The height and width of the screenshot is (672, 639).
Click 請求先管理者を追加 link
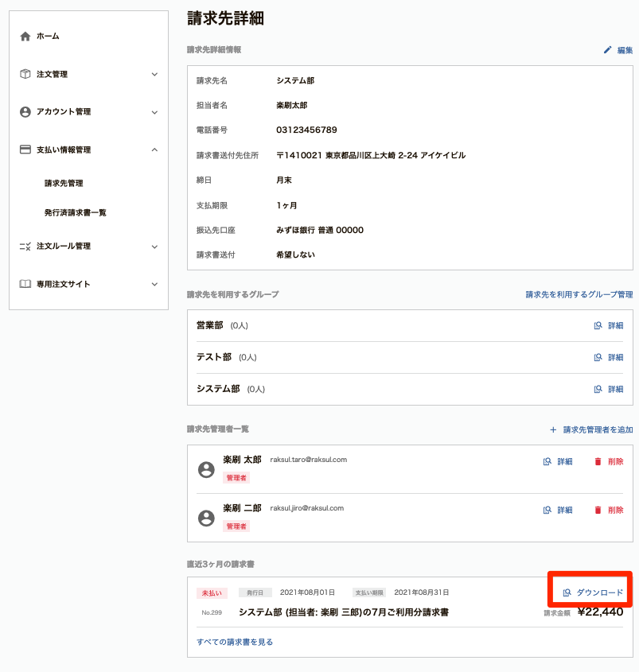coord(591,430)
